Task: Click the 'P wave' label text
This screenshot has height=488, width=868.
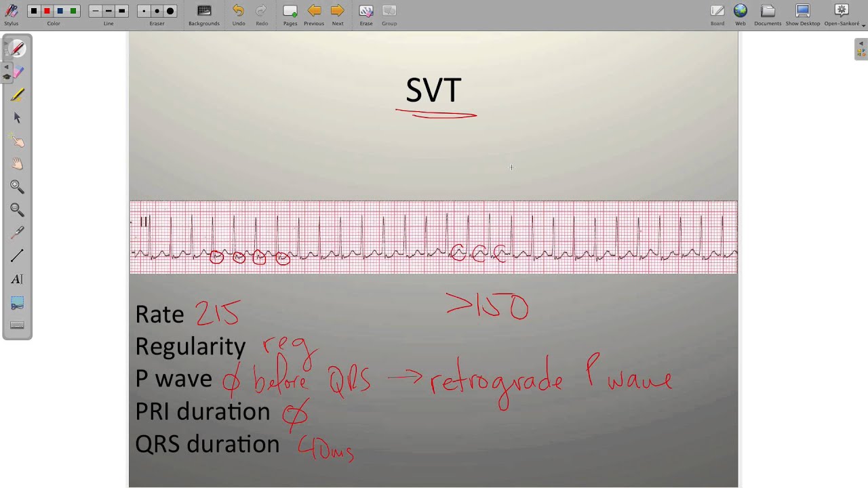Action: click(173, 379)
